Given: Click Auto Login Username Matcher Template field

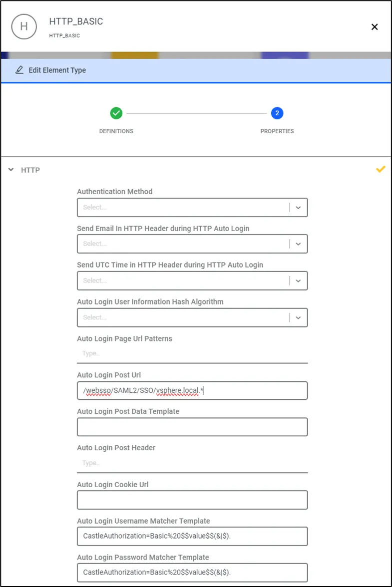Looking at the screenshot, I should pyautogui.click(x=192, y=536).
